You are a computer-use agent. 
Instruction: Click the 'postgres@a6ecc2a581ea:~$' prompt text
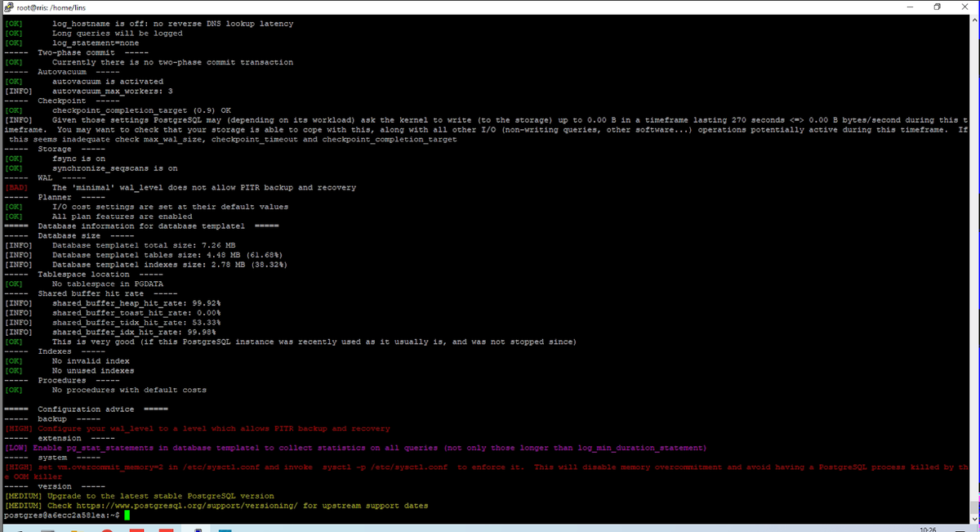click(62, 516)
